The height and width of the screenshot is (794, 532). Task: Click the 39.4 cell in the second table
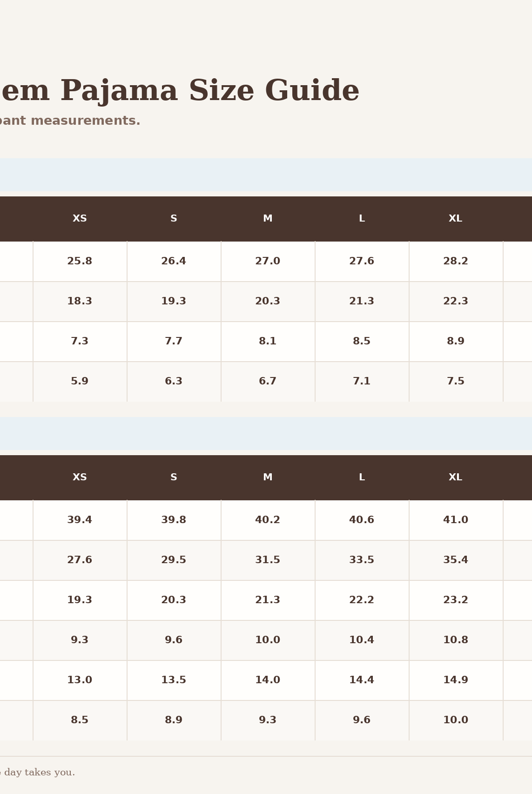(x=80, y=520)
